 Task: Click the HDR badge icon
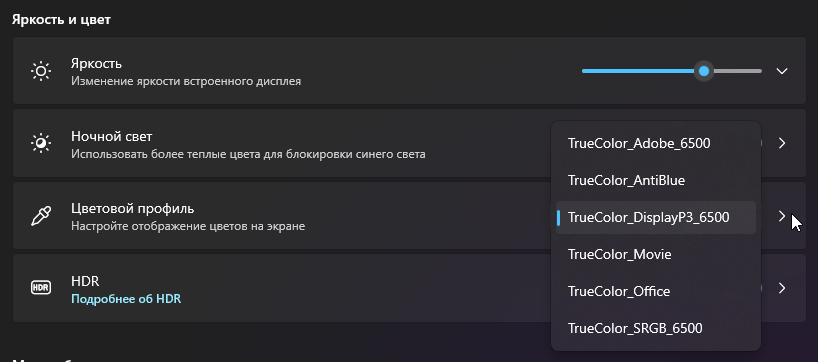coord(41,287)
